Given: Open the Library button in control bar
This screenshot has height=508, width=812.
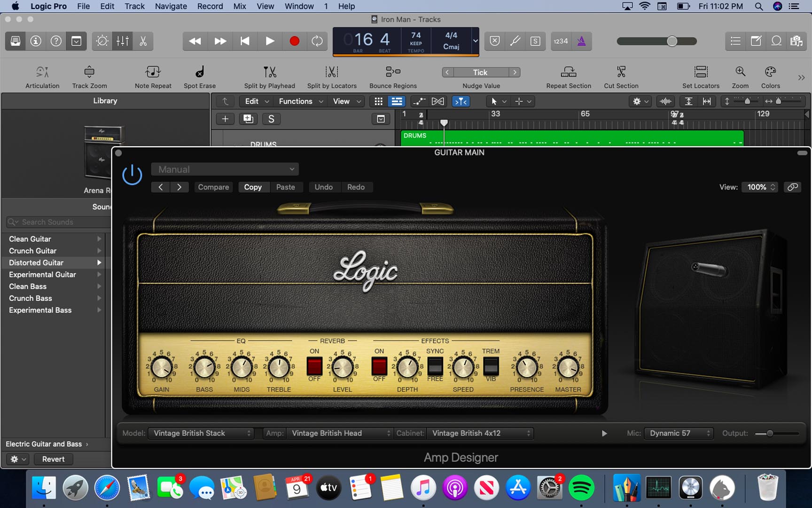Looking at the screenshot, I should [16, 41].
